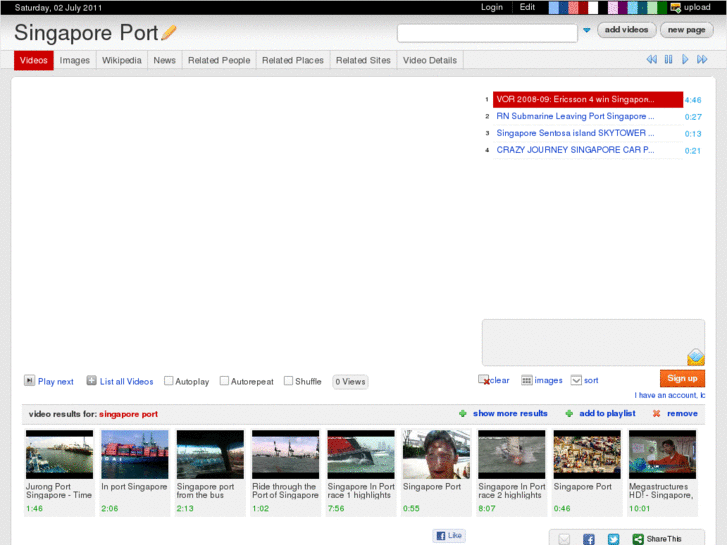This screenshot has height=545, width=727.
Task: Click the Edit link in top bar
Action: point(527,7)
